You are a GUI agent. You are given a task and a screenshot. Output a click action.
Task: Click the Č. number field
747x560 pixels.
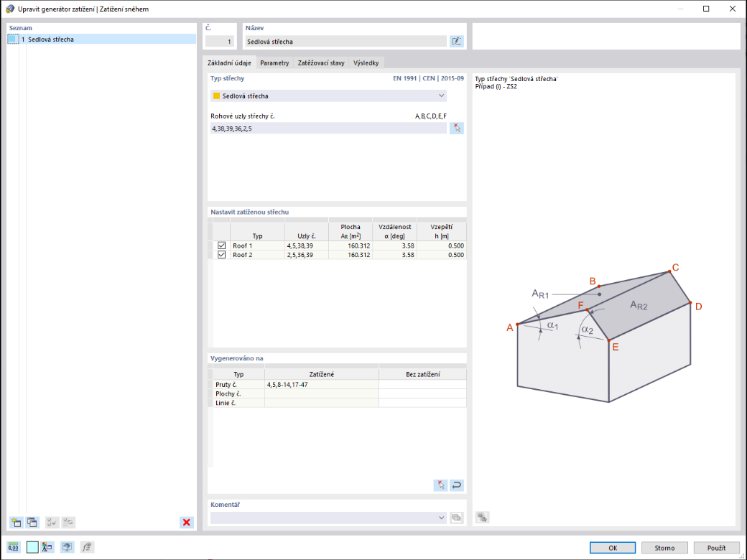[x=220, y=42]
